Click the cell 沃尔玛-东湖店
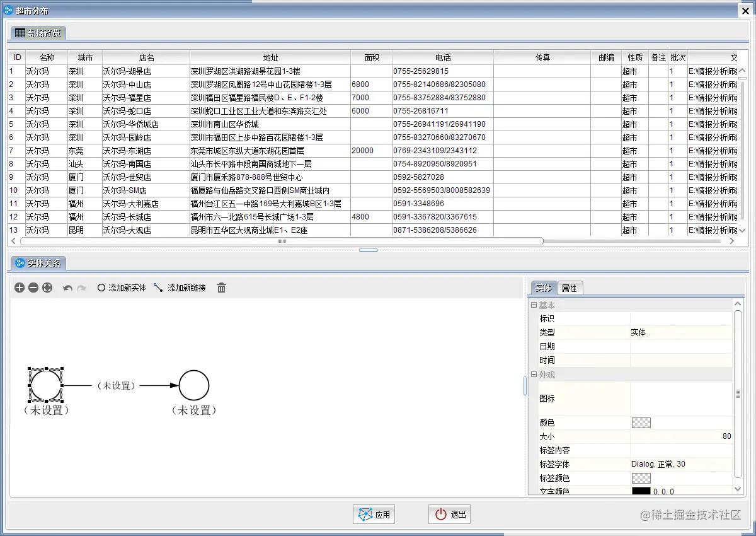756x536 pixels. coord(146,151)
